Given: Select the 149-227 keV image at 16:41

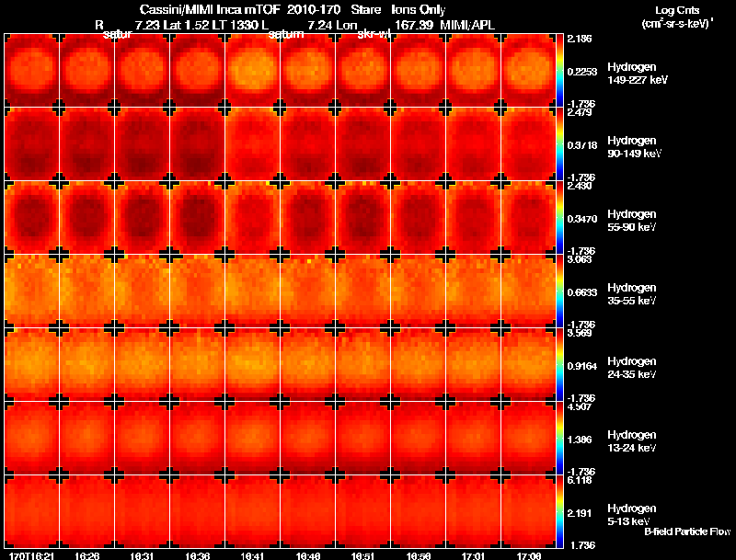Looking at the screenshot, I should tap(252, 71).
